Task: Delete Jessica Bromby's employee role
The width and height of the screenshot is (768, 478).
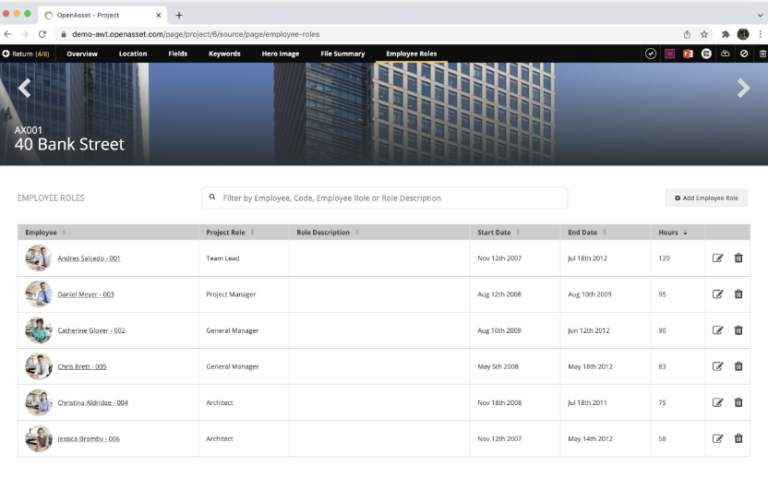Action: pyautogui.click(x=738, y=438)
